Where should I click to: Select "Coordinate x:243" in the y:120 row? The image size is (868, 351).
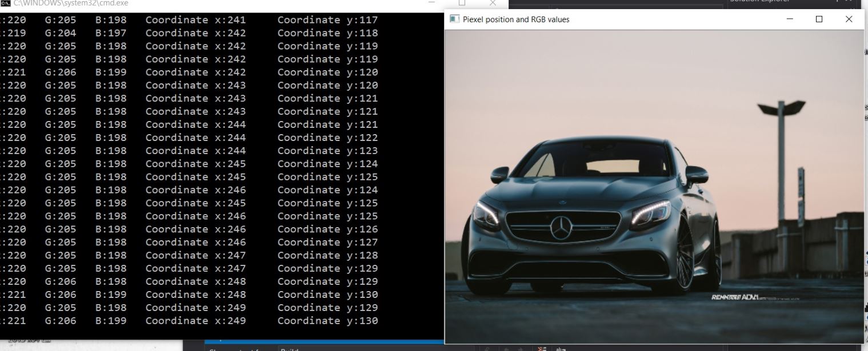196,86
